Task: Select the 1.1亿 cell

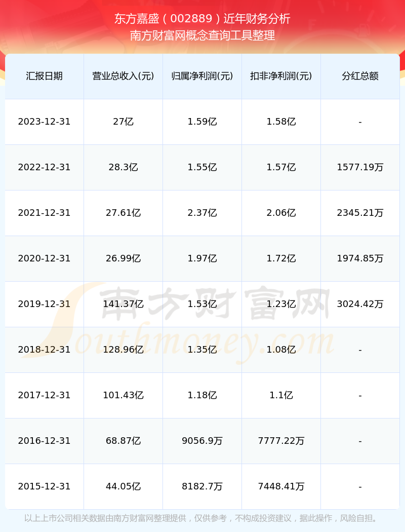Action: click(281, 395)
